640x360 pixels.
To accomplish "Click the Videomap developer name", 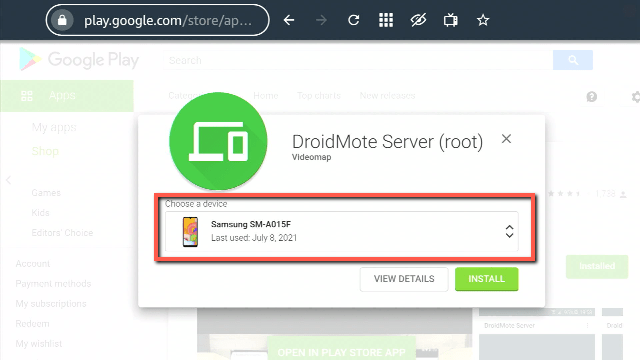I will click(311, 157).
